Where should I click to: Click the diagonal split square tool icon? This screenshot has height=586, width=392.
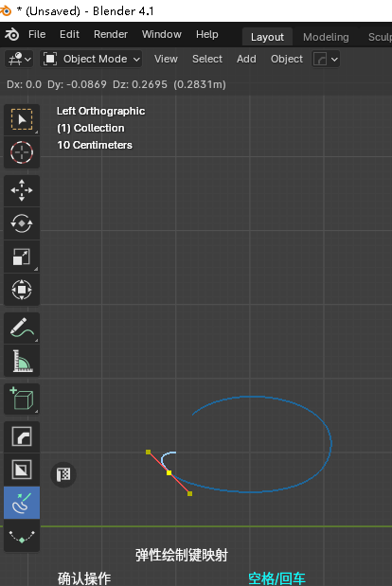pos(22,470)
